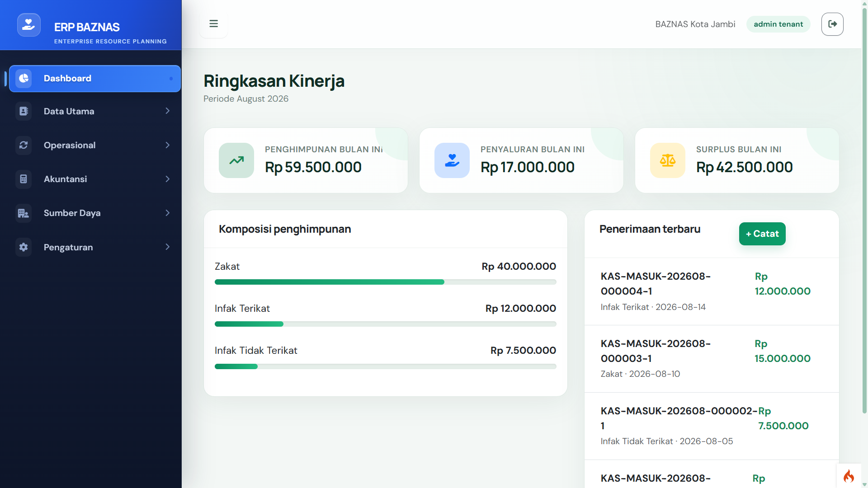Click the Dashboard pie chart icon
The height and width of the screenshot is (488, 868).
(x=24, y=78)
